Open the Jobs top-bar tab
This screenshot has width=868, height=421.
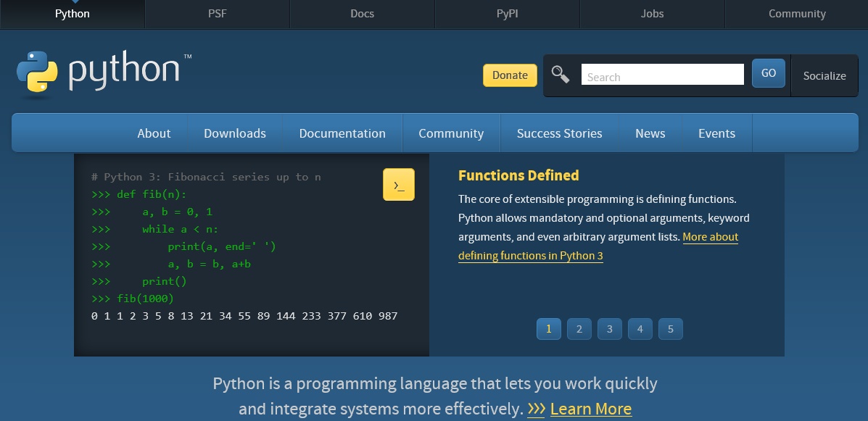coord(653,14)
